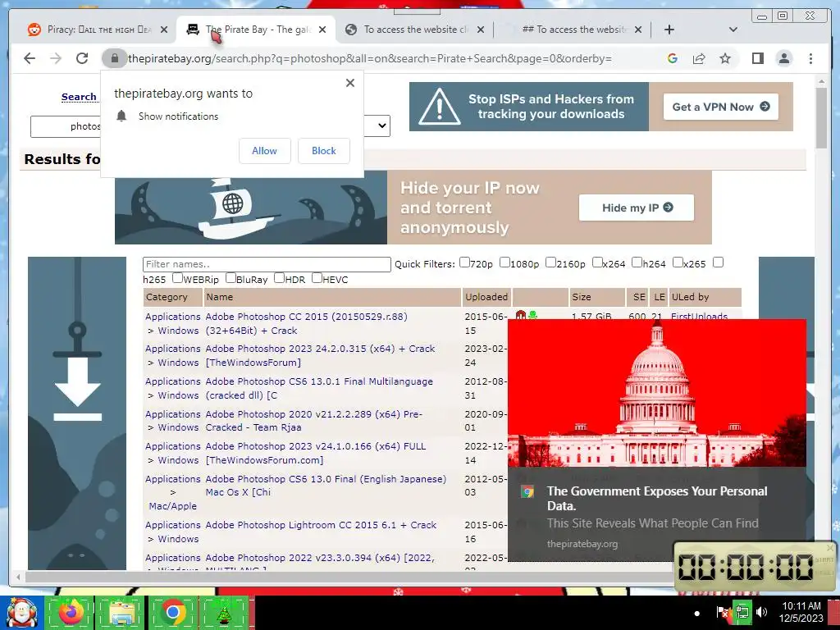Click the flag notification tray icon
Screen dimensions: 840x630
pyautogui.click(x=722, y=612)
